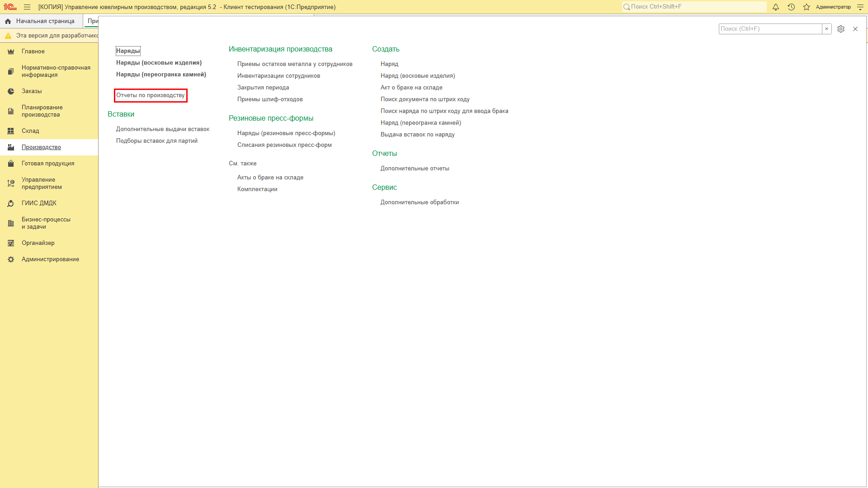Click the home icon on Начальная страница
The width and height of the screenshot is (868, 488).
tap(8, 21)
